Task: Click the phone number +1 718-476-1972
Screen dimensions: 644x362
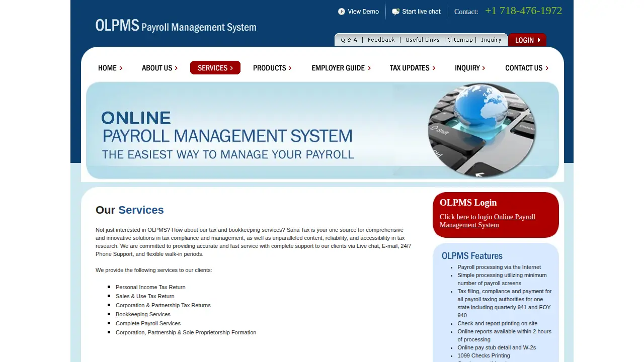Action: click(x=524, y=11)
